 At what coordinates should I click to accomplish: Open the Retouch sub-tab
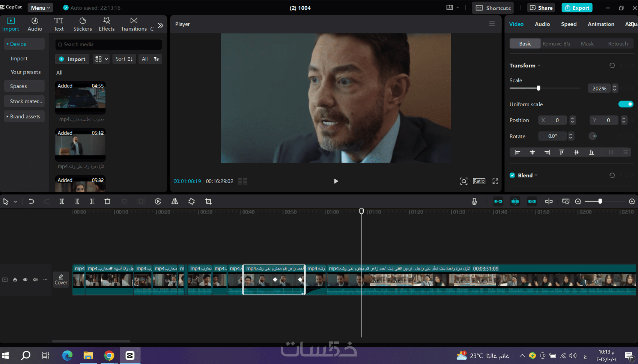tap(618, 44)
